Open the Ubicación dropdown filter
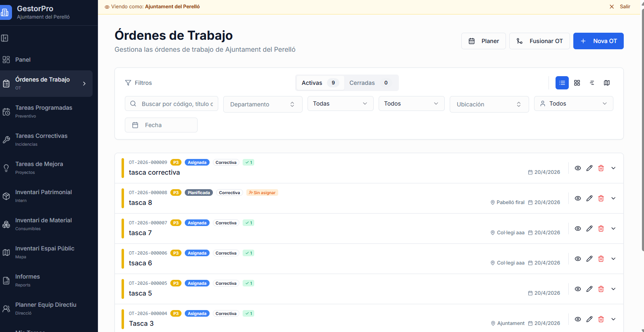Image resolution: width=644 pixels, height=332 pixels. 489,104
